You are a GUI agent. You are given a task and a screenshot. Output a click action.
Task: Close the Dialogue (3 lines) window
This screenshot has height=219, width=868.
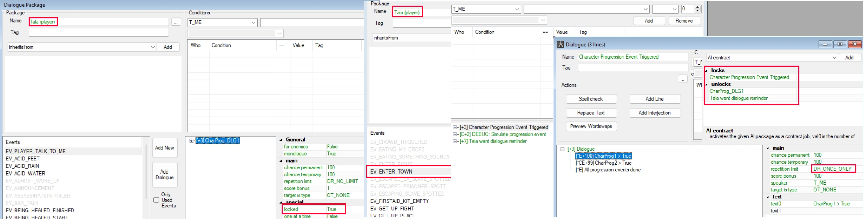point(855,44)
